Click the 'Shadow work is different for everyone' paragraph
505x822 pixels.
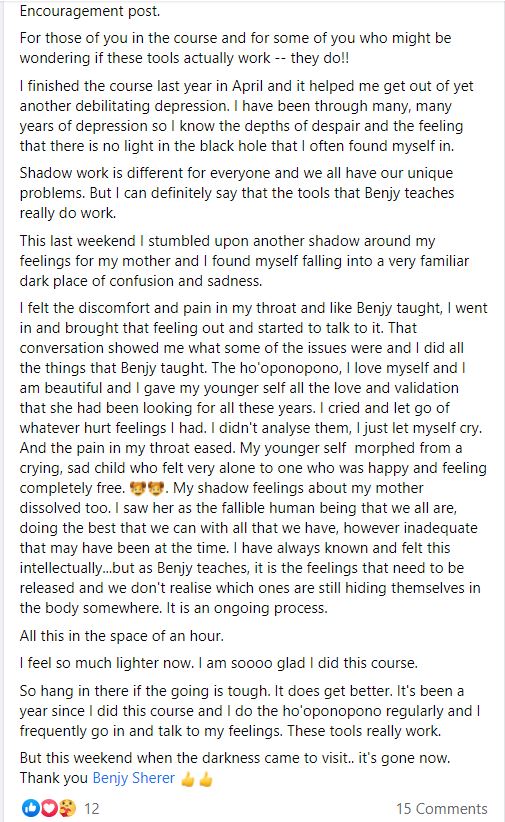pos(237,193)
